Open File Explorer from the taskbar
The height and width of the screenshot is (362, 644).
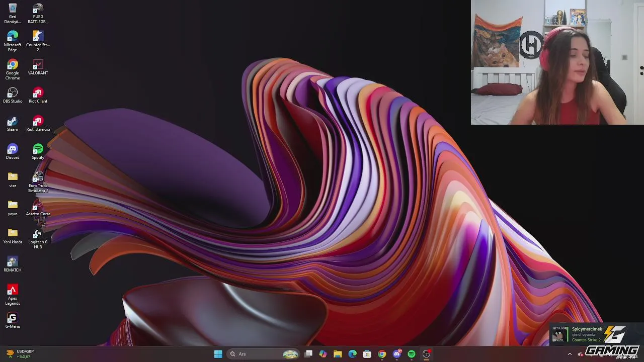point(338,354)
